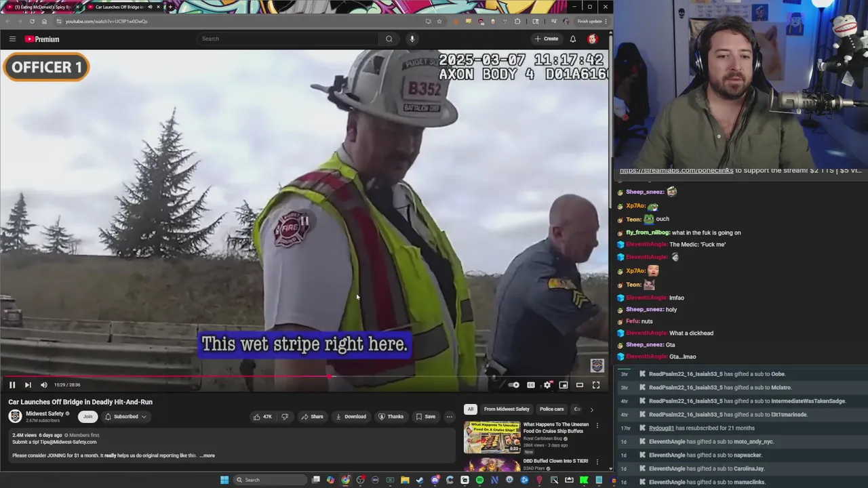
Task: Open File Explorer from the taskbar
Action: (405, 480)
